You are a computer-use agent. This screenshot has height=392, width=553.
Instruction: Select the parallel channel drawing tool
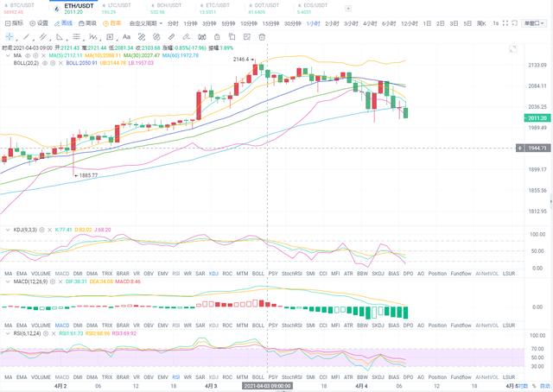(x=42, y=36)
